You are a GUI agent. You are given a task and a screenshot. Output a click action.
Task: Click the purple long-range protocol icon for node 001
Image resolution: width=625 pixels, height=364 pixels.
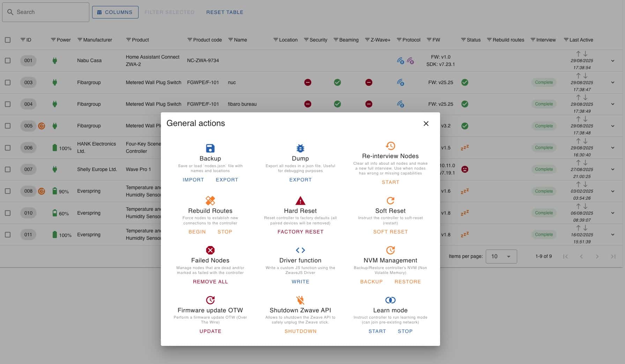point(410,61)
